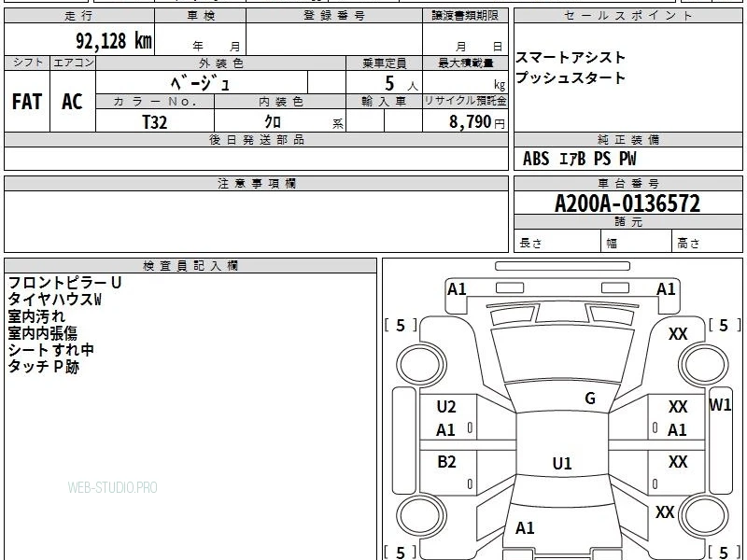Select inspector note タイヤハウスW

54,300
